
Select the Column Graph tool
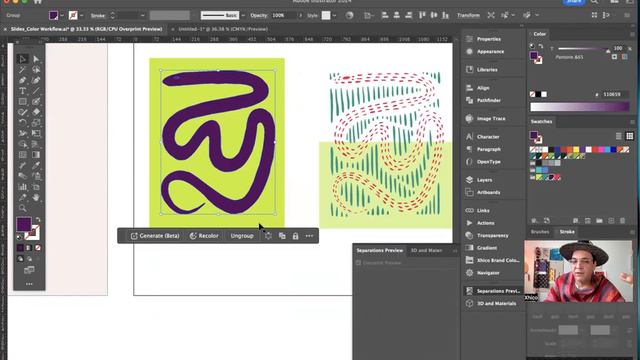tap(22, 187)
